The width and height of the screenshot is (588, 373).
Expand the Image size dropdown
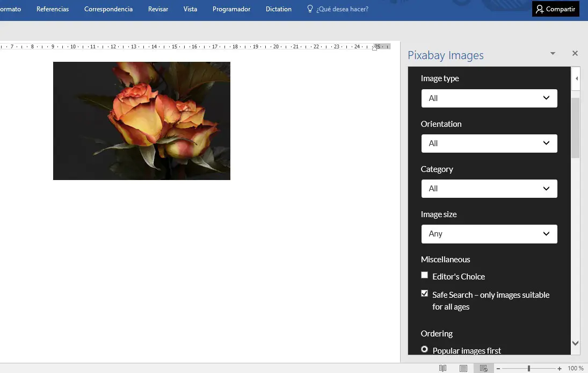[489, 234]
